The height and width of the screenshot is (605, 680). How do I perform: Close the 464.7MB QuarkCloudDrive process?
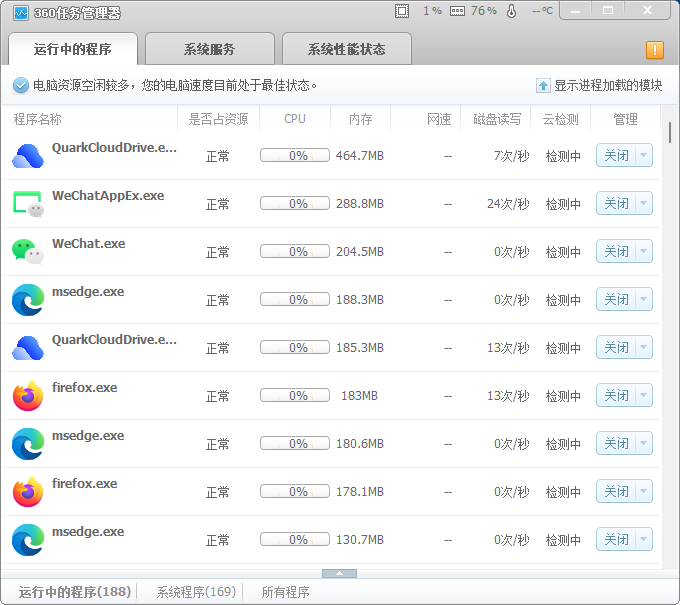pyautogui.click(x=616, y=155)
